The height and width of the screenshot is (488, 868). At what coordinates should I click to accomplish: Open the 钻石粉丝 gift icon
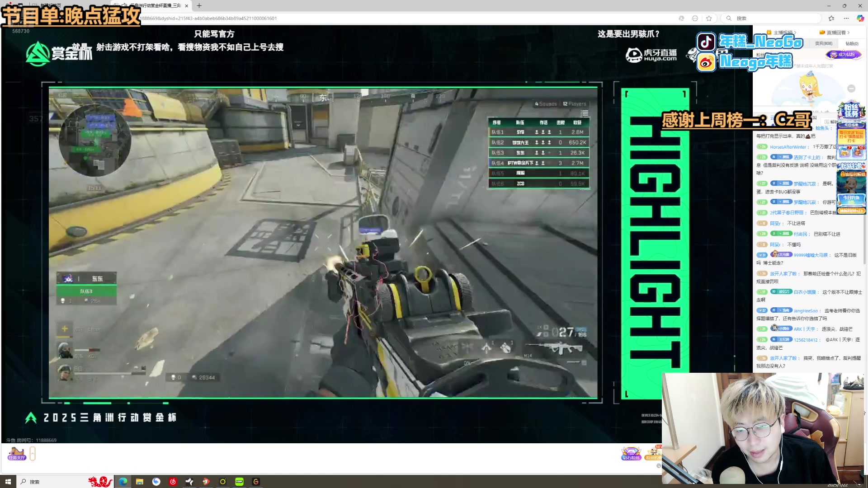click(x=631, y=453)
